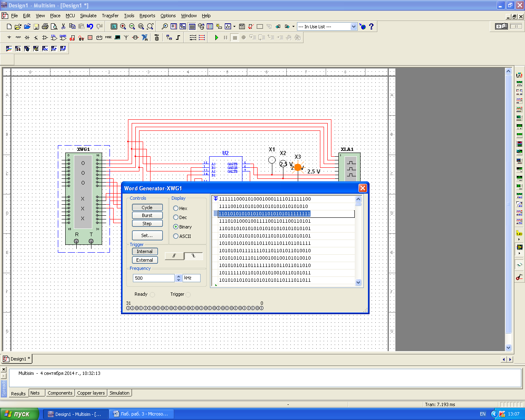Open the kHz frequency unit dropdown
Screen dimensions: 525x420
point(192,278)
